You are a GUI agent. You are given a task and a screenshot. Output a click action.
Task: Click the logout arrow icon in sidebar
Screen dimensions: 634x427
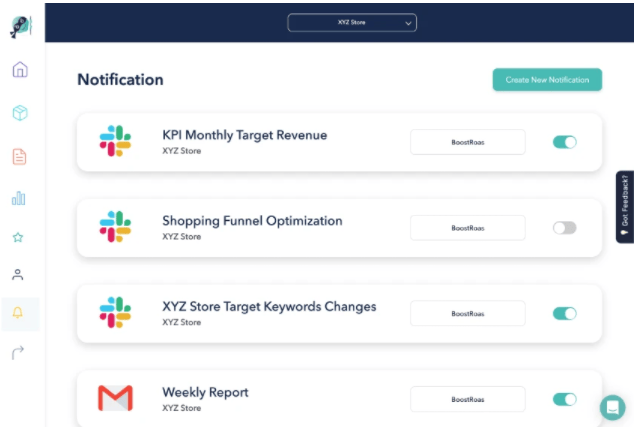(18, 351)
